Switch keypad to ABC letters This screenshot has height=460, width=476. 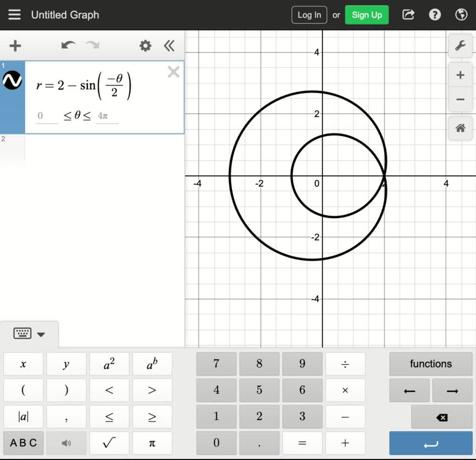pos(23,443)
